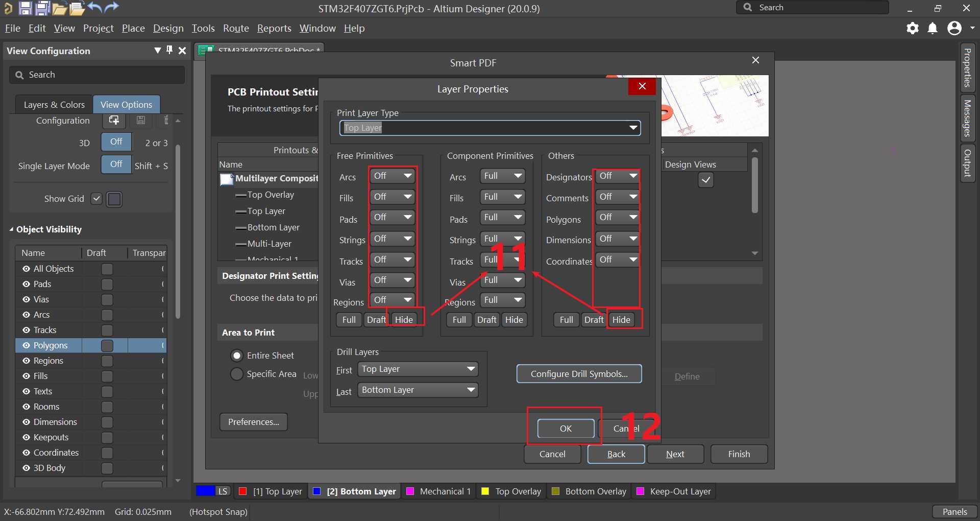Select the Specific Area radio button
This screenshot has width=980, height=521.
237,374
